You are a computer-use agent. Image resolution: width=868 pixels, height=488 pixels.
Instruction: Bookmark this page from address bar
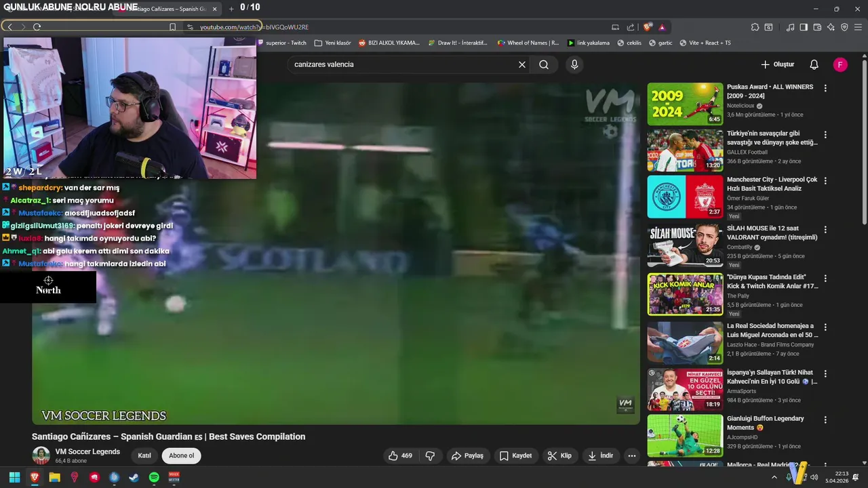coord(172,27)
